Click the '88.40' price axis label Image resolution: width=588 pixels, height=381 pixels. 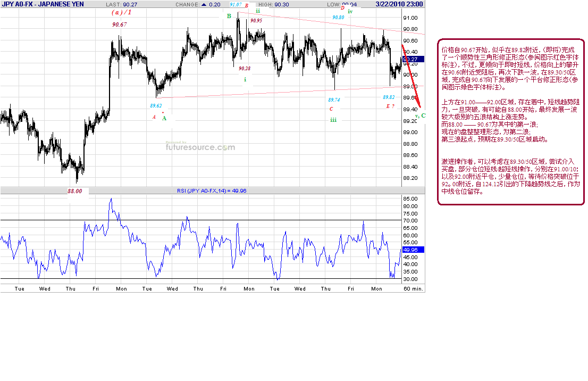pyautogui.click(x=410, y=167)
